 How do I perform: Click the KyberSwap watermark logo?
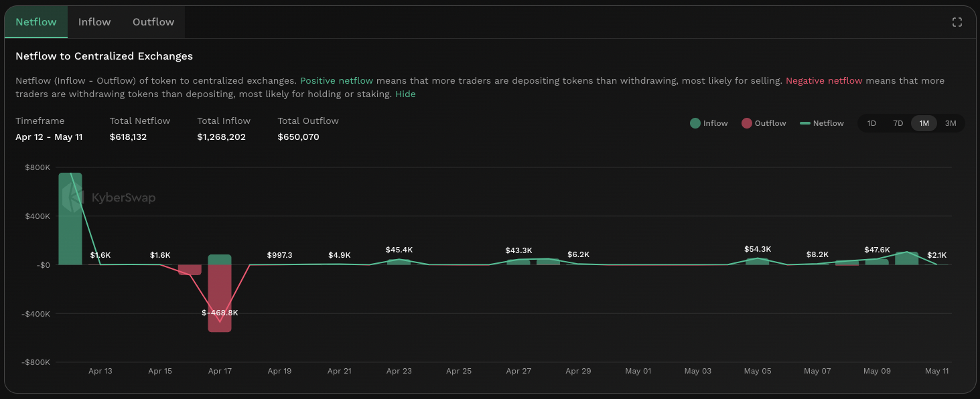tap(109, 197)
